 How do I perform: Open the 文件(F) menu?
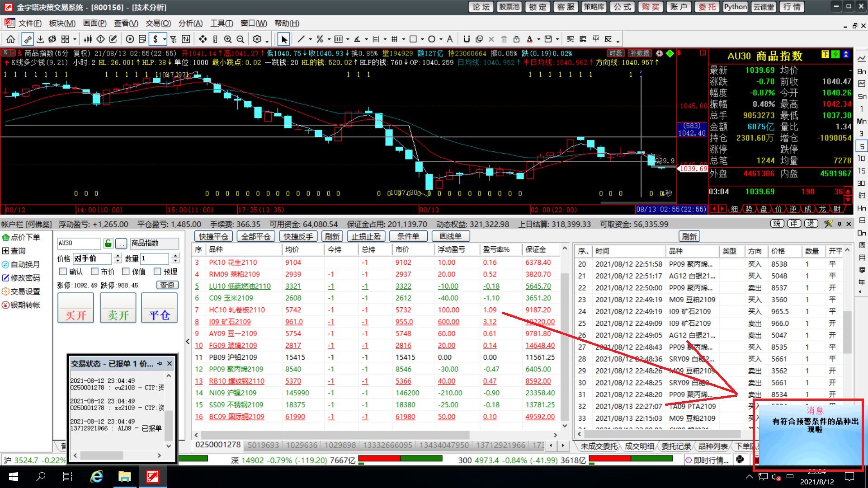click(30, 23)
